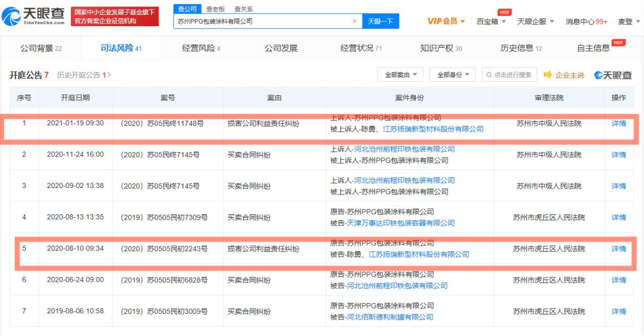
Task: Open 详情 for case 苏05民终11748号
Action: [x=618, y=124]
